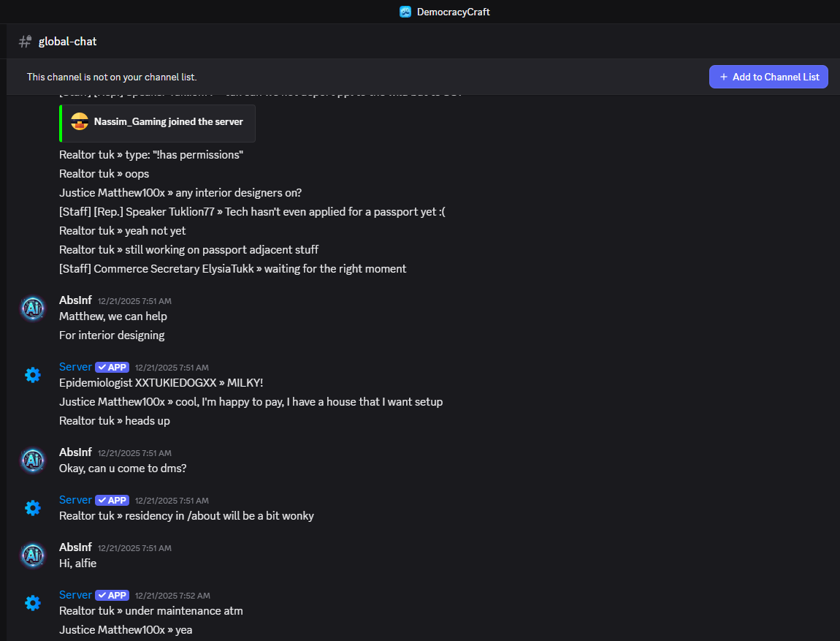Click Server gear avatar next to MILKY message
840x641 pixels.
point(32,375)
